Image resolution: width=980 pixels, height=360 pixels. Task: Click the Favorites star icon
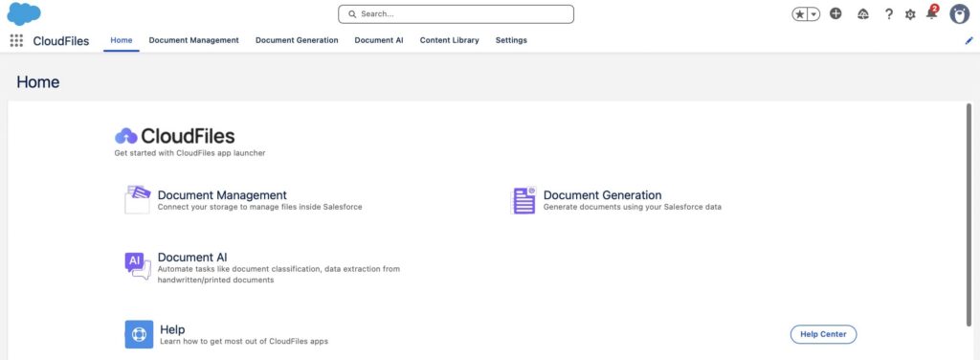point(799,14)
